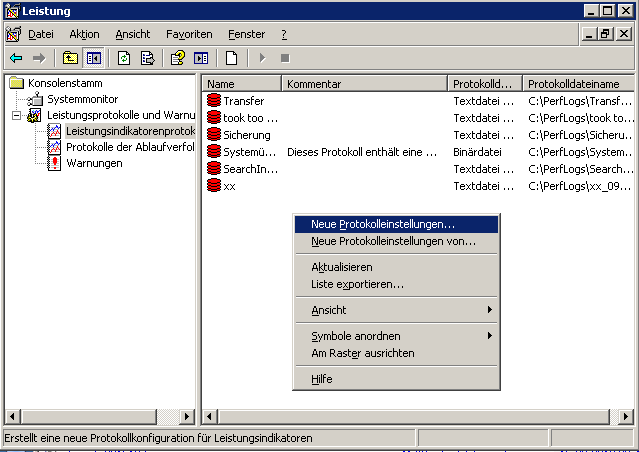Viewport: 639px width, 452px height.
Task: Click the Protokolld... column header
Action: tap(485, 84)
